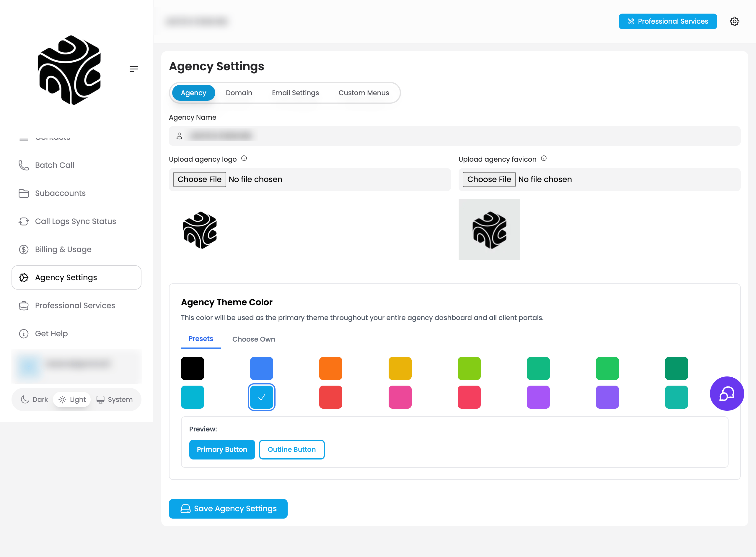This screenshot has height=557, width=756.
Task: Select the darkest green color preset
Action: tap(677, 368)
